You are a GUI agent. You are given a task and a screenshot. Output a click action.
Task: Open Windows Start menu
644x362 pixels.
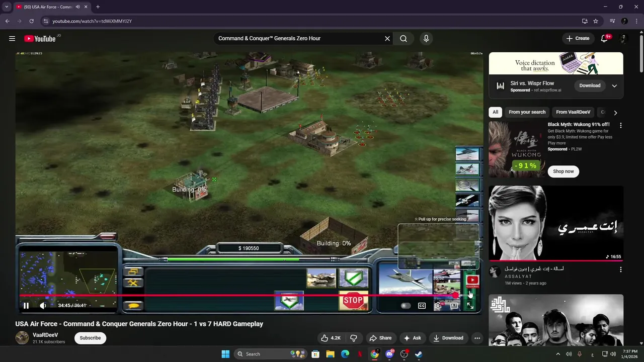pyautogui.click(x=225, y=354)
